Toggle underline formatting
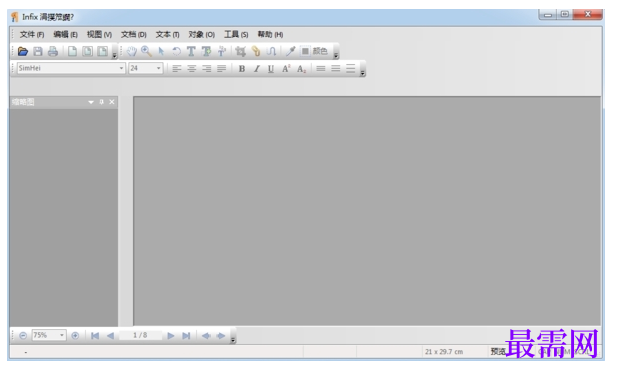The image size is (617, 375). pos(271,68)
